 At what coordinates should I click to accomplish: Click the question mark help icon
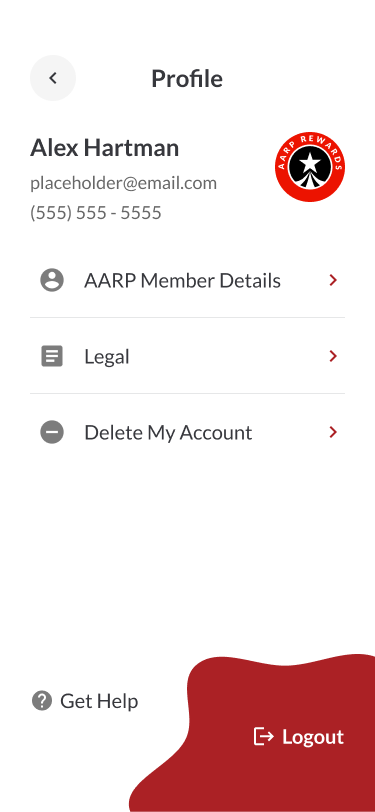tap(41, 701)
